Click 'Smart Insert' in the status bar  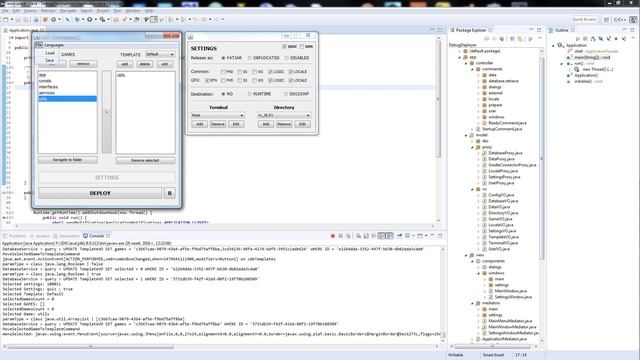[493, 355]
